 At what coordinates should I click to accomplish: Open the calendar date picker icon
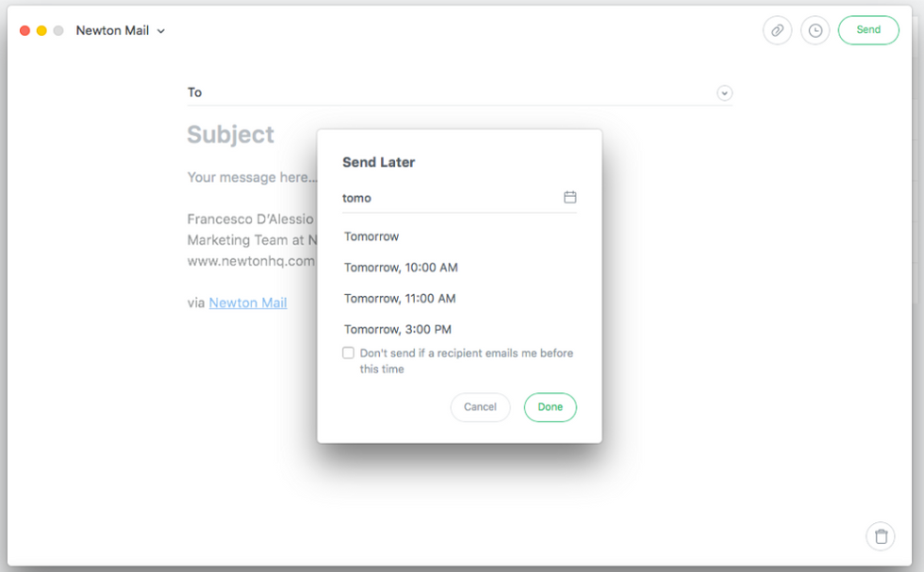[569, 197]
